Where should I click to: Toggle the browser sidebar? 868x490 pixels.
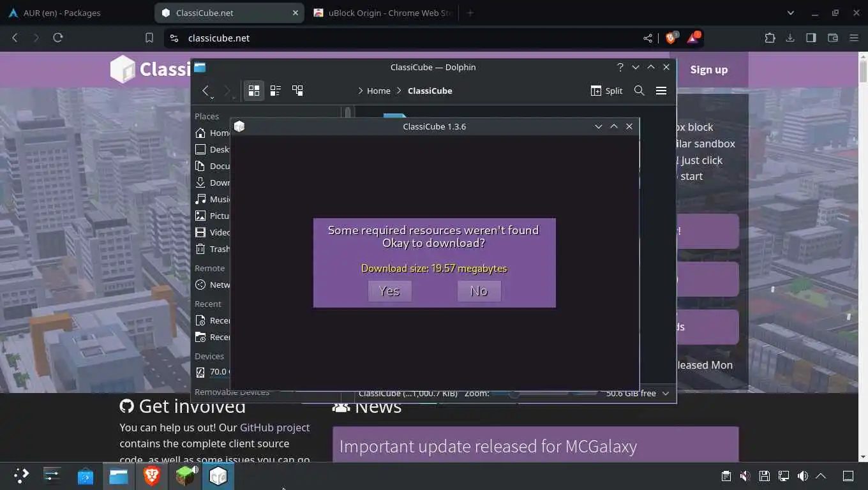click(811, 38)
